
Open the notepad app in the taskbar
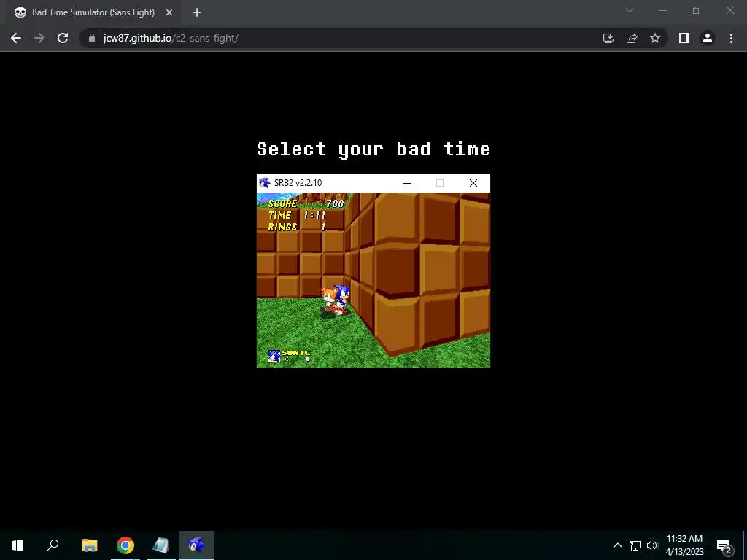(161, 545)
